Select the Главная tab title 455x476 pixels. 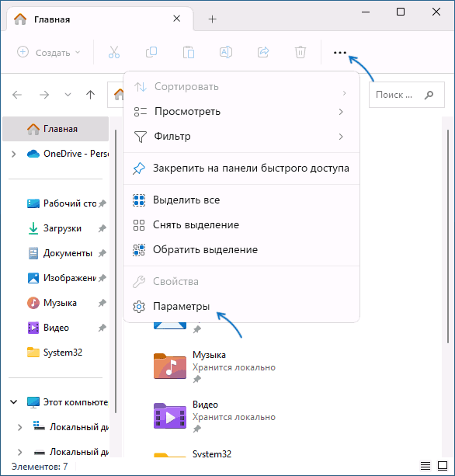pyautogui.click(x=52, y=19)
